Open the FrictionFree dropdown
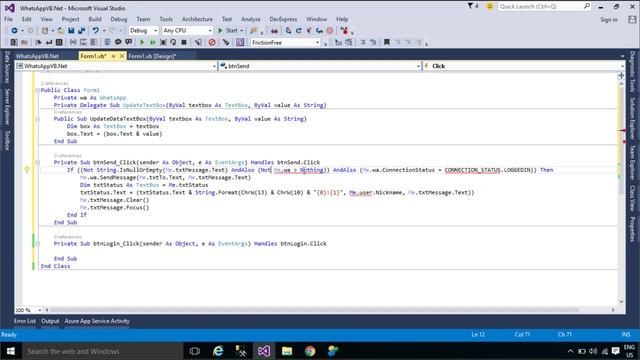 point(285,42)
